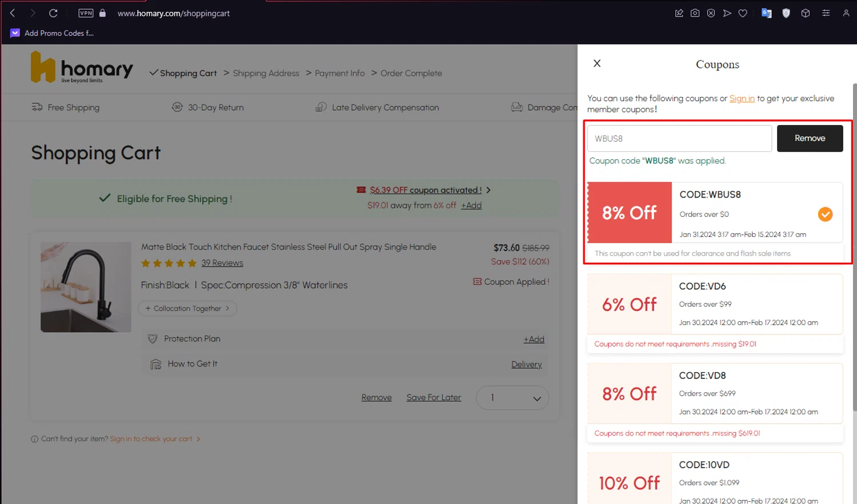Image resolution: width=857 pixels, height=504 pixels.
Task: Reload the page
Action: click(x=53, y=13)
